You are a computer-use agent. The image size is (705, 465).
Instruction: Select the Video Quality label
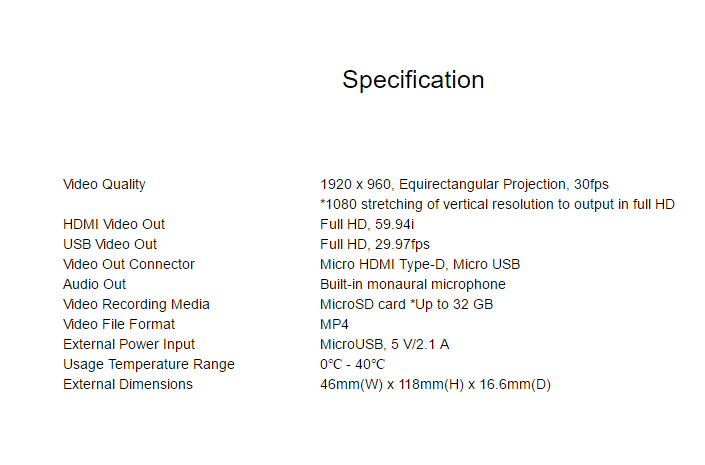pos(104,185)
